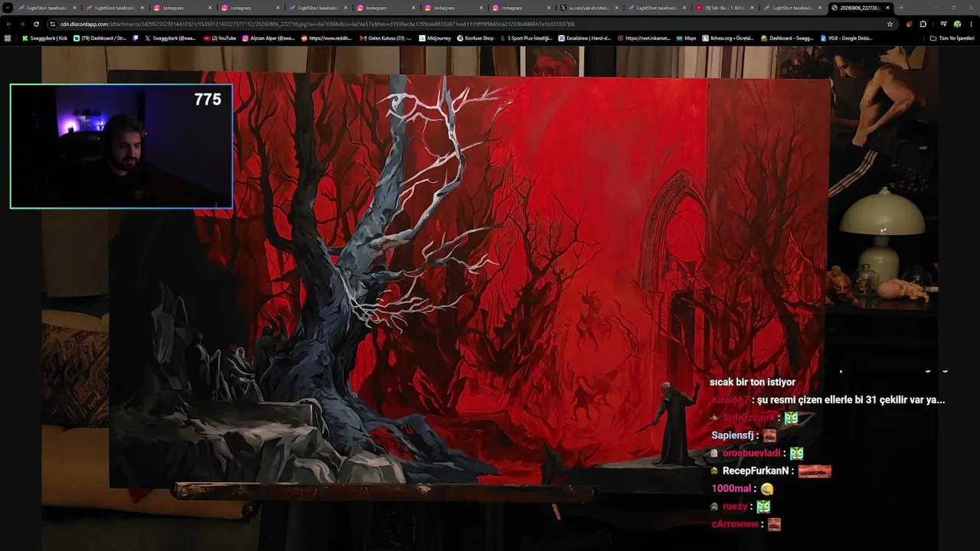
Task: Open the orange extension icon in the toolbar
Action: pyautogui.click(x=909, y=24)
